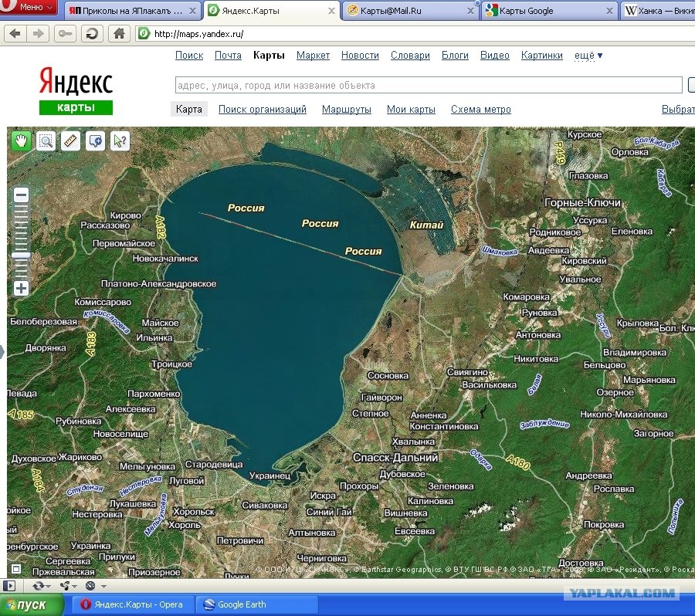Click the site badge icon in address bar

[x=144, y=33]
